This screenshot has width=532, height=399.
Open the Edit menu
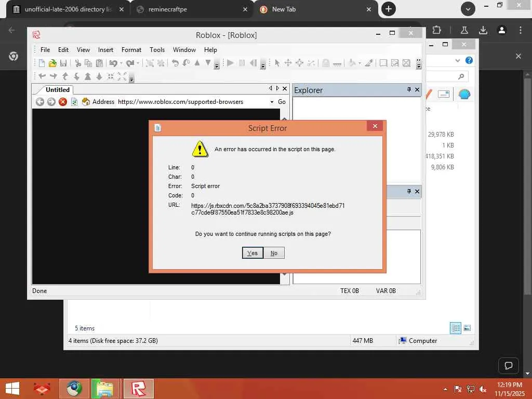point(63,50)
